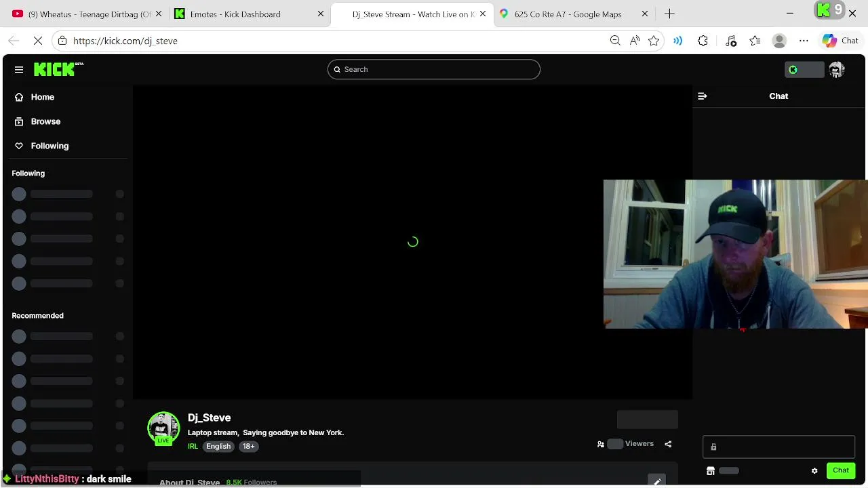The image size is (868, 488).
Task: Click the stream title text
Action: pyautogui.click(x=266, y=432)
